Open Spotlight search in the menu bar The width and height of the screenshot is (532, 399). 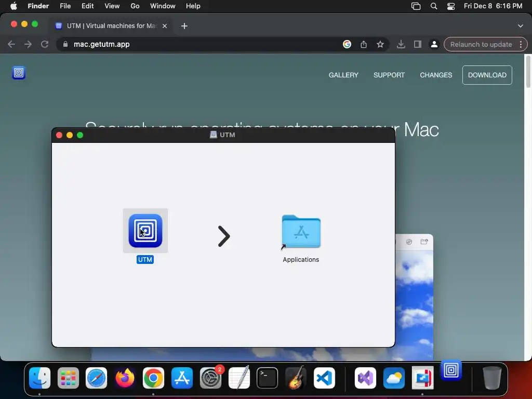[x=434, y=6]
